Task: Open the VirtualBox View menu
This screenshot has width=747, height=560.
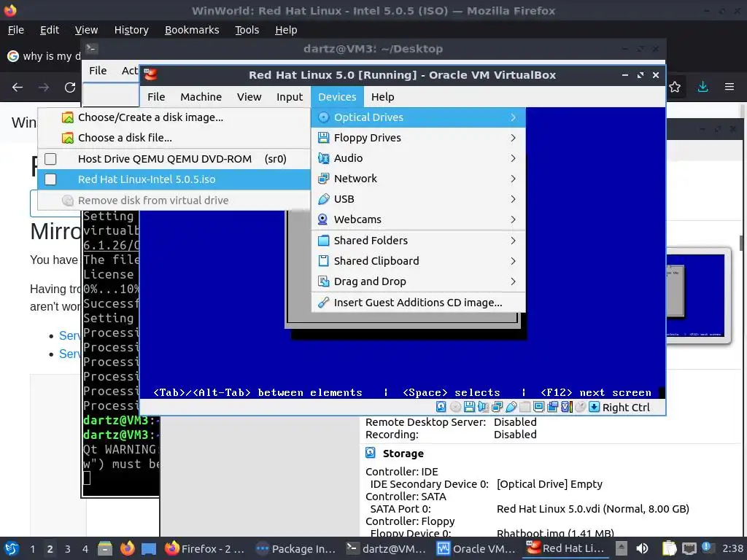Action: click(x=249, y=97)
